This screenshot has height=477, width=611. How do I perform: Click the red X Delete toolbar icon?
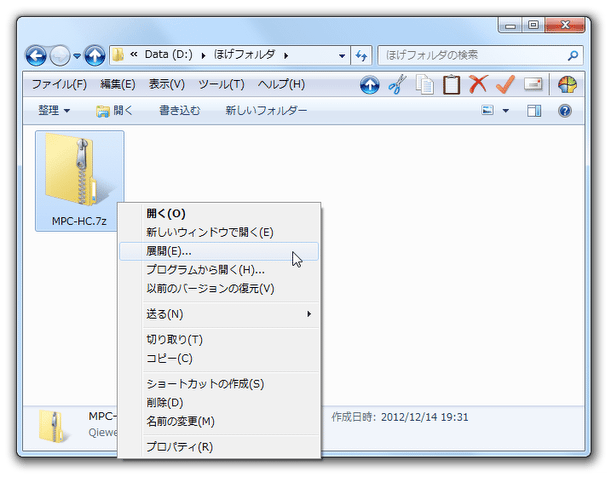coord(478,84)
